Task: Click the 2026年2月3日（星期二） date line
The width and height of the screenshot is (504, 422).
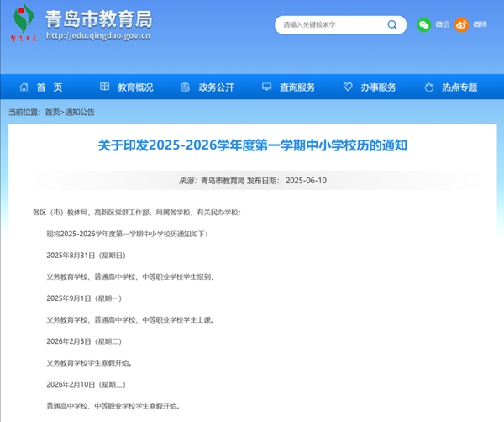Action: [x=84, y=341]
